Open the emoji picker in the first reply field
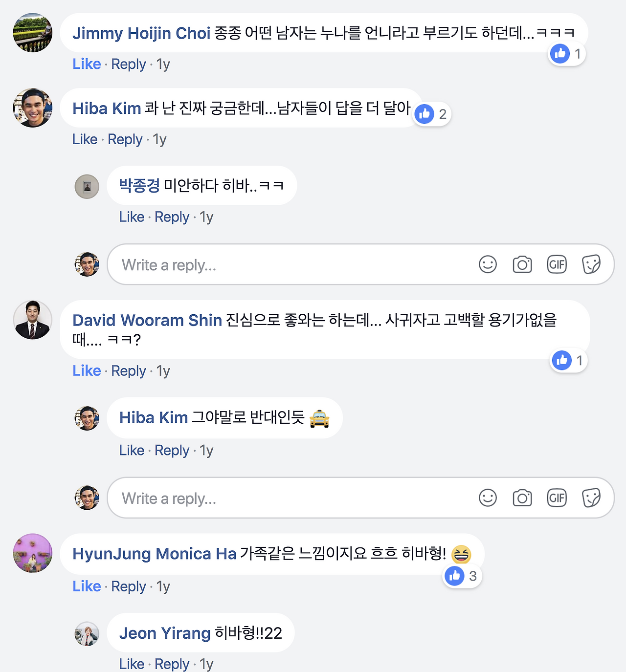Screen dimensions: 626x672 point(487,264)
